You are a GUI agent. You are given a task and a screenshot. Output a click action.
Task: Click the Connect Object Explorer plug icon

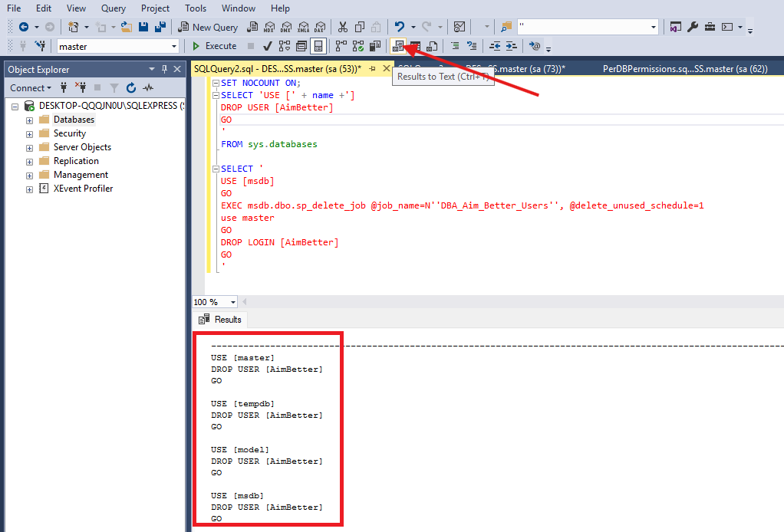(64, 88)
